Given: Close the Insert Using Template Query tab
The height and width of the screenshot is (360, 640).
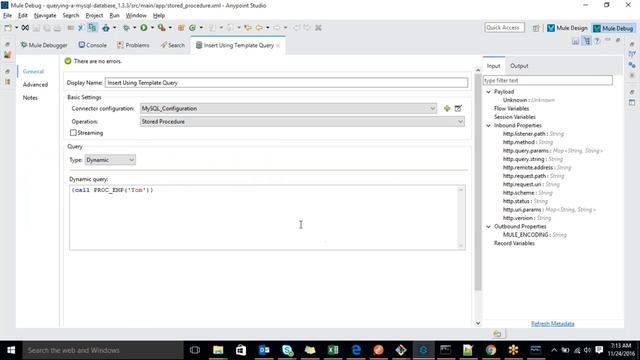Looking at the screenshot, I should 278,45.
